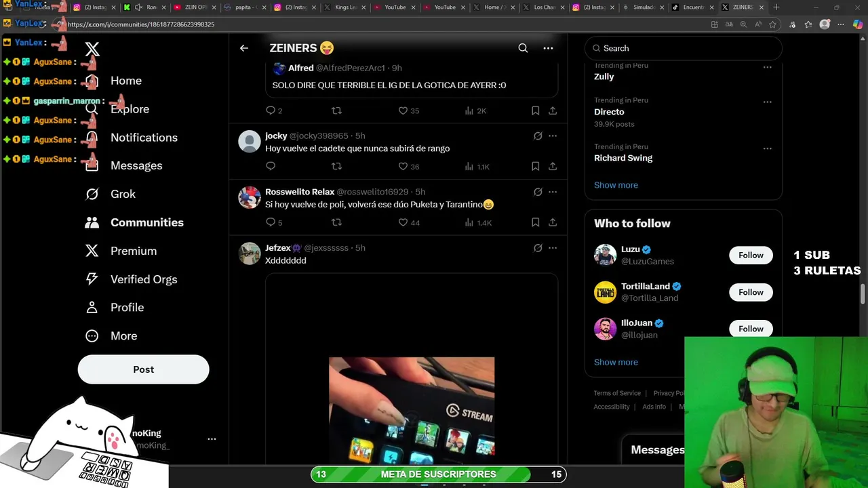Open the Terms of Service link
This screenshot has height=488, width=868.
pos(617,393)
